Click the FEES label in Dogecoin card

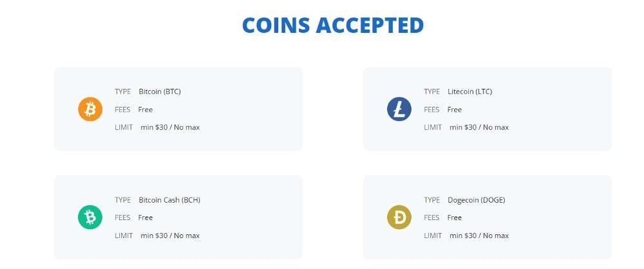[x=431, y=218]
